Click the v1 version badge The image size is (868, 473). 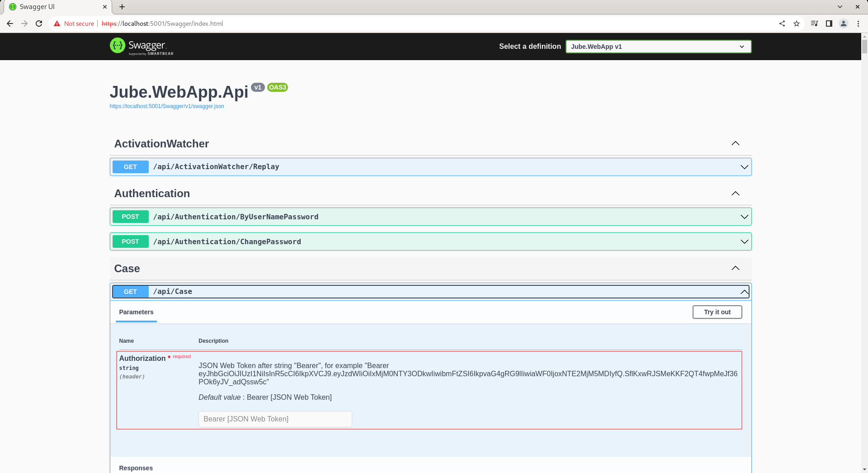258,87
